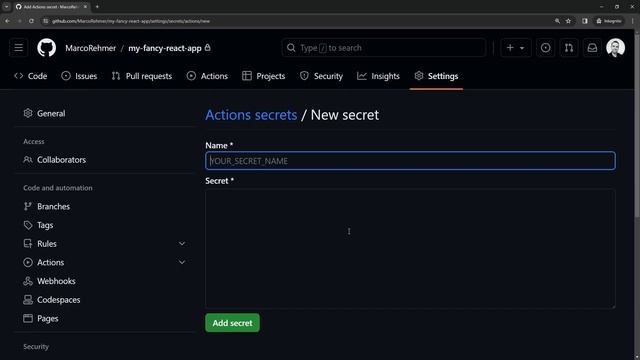Viewport: 640px width, 360px height.
Task: Open the tab search dropdown arrow
Action: point(7,7)
